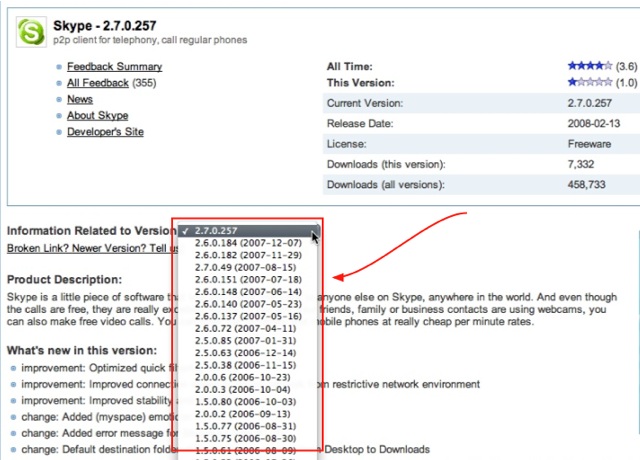Click the (355) feedback count

coord(144,83)
